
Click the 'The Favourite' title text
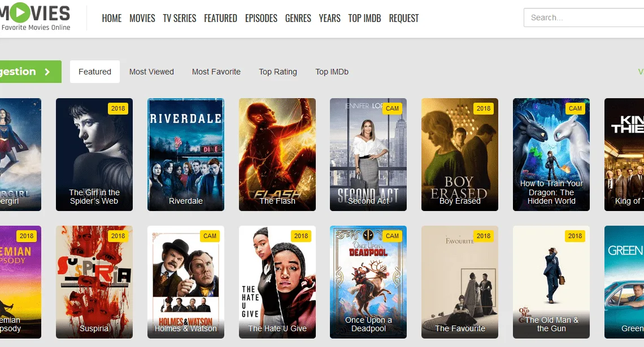[460, 328]
